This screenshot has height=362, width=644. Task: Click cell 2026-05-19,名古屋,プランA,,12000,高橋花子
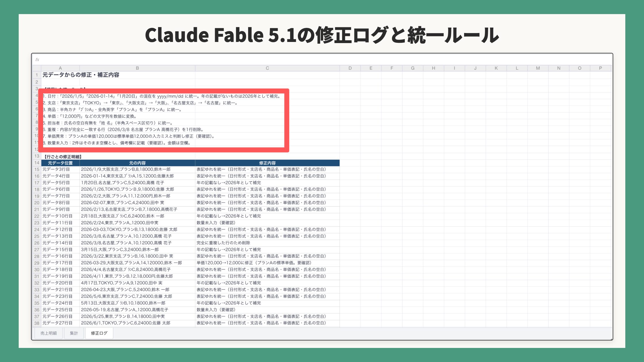click(137, 310)
